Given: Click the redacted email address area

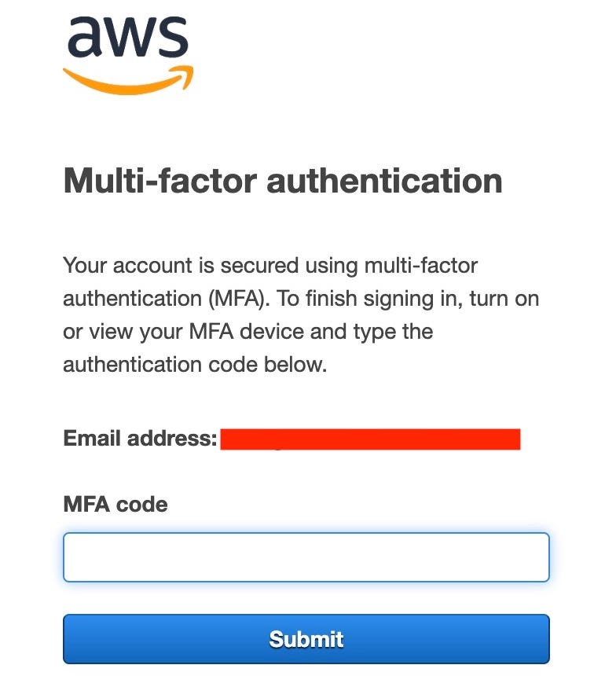Looking at the screenshot, I should coord(369,439).
